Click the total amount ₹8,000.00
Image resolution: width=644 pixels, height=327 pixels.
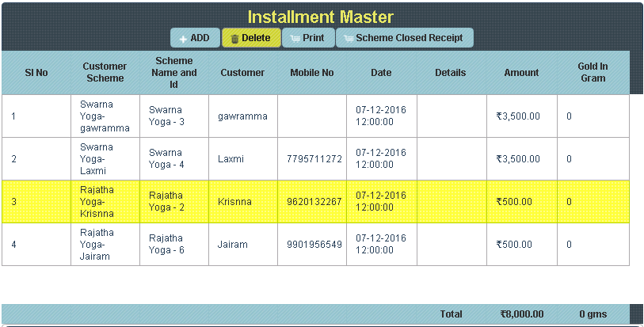tap(521, 314)
